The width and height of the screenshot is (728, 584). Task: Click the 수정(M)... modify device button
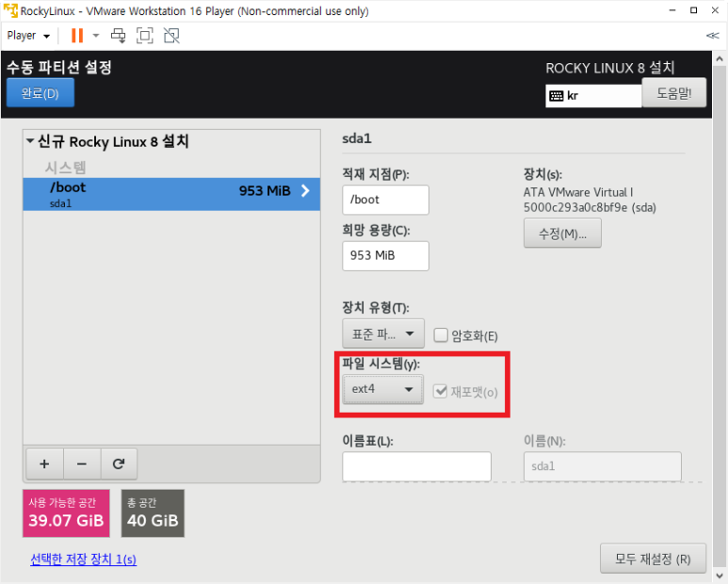point(562,233)
